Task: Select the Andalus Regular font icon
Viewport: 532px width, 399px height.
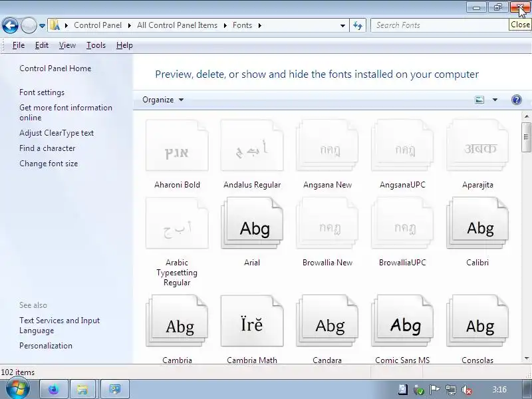Action: pyautogui.click(x=252, y=145)
